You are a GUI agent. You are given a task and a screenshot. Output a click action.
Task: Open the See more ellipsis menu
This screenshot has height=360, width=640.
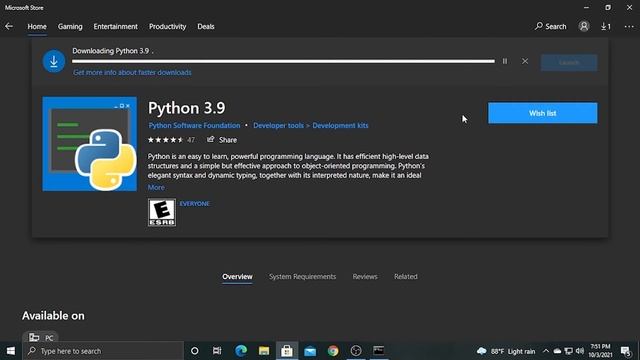click(629, 27)
